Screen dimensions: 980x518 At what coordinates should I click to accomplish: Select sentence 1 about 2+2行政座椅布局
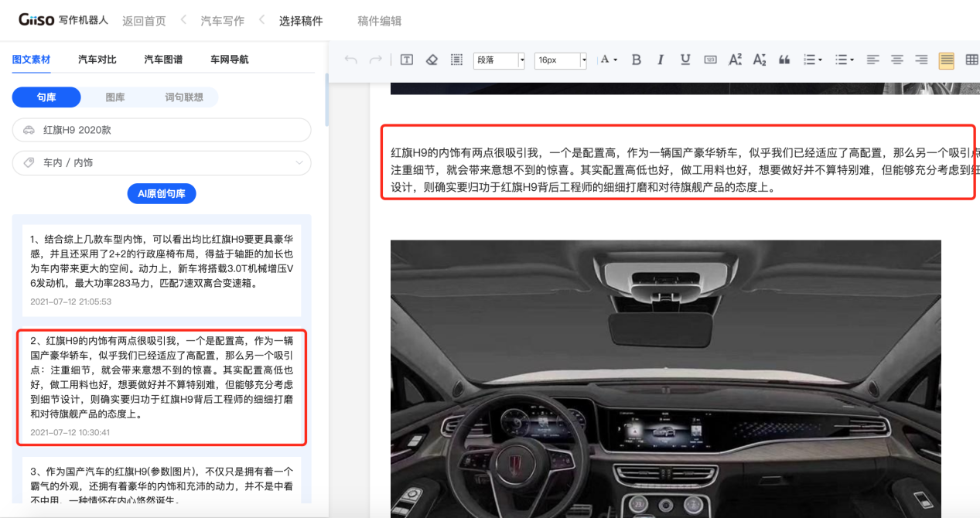point(161,270)
